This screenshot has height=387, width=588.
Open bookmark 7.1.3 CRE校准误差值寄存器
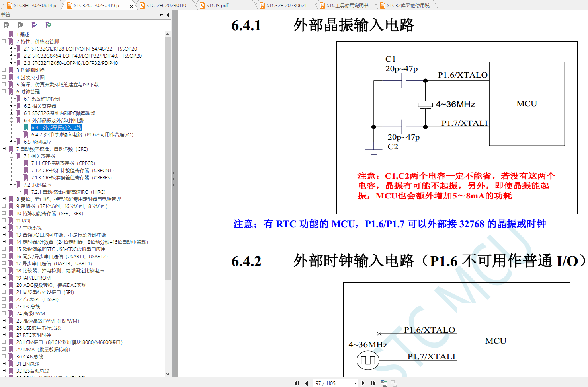click(72, 177)
